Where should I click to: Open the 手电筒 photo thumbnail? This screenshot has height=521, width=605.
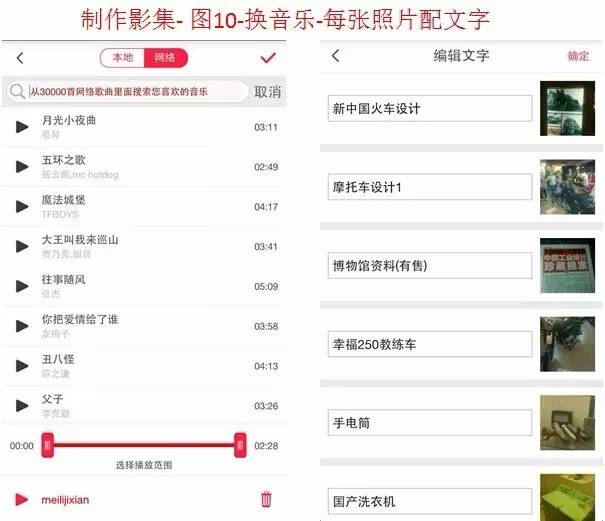click(x=567, y=423)
